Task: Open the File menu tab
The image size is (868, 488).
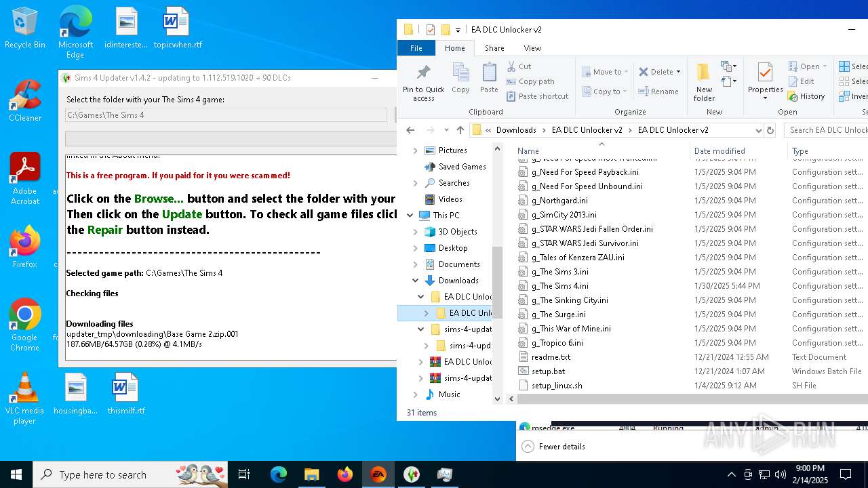Action: click(x=416, y=48)
